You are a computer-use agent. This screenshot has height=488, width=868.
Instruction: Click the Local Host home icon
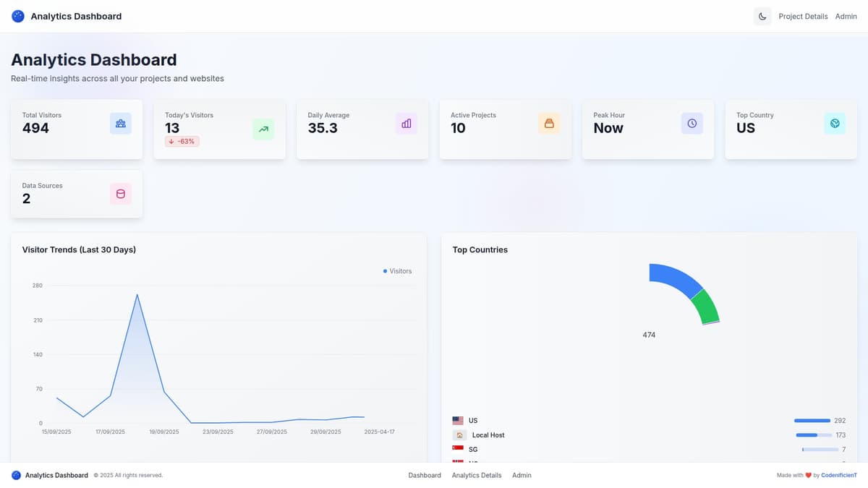[x=458, y=435]
